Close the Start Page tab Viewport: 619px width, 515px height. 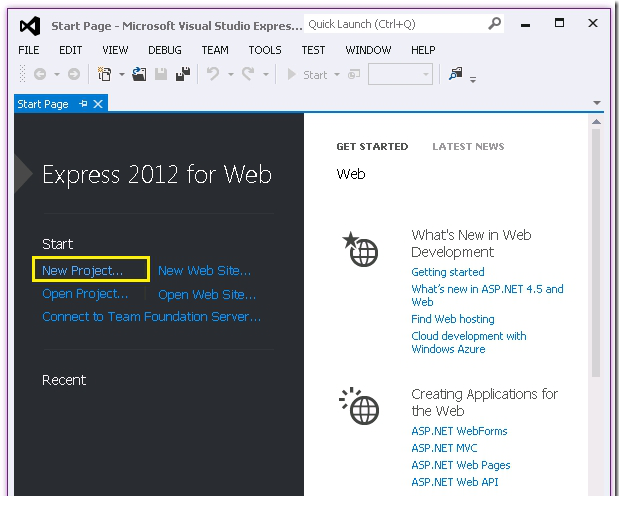click(98, 104)
